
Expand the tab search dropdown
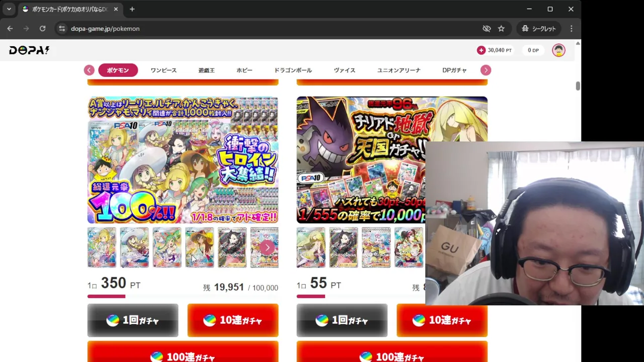click(9, 9)
